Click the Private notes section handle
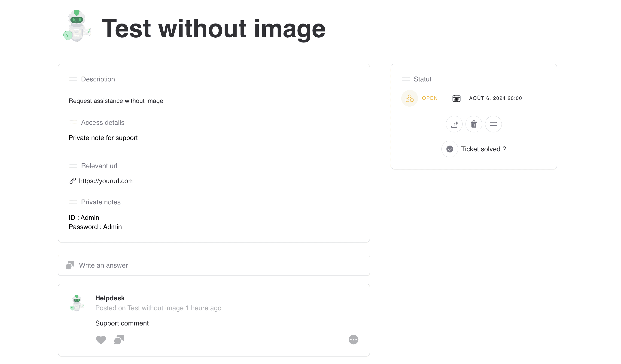Viewport: 621px width, 364px height. tap(73, 202)
